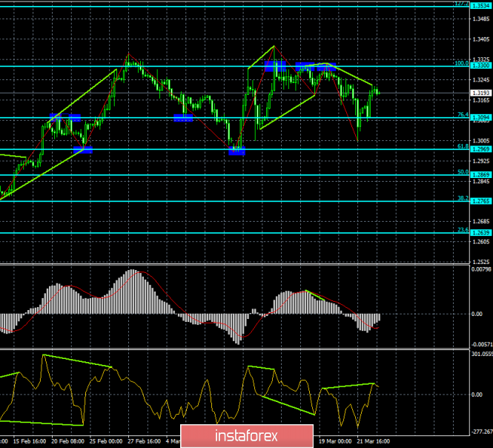Click the 1.2869 price level tag
The height and width of the screenshot is (448, 493).
click(480, 174)
